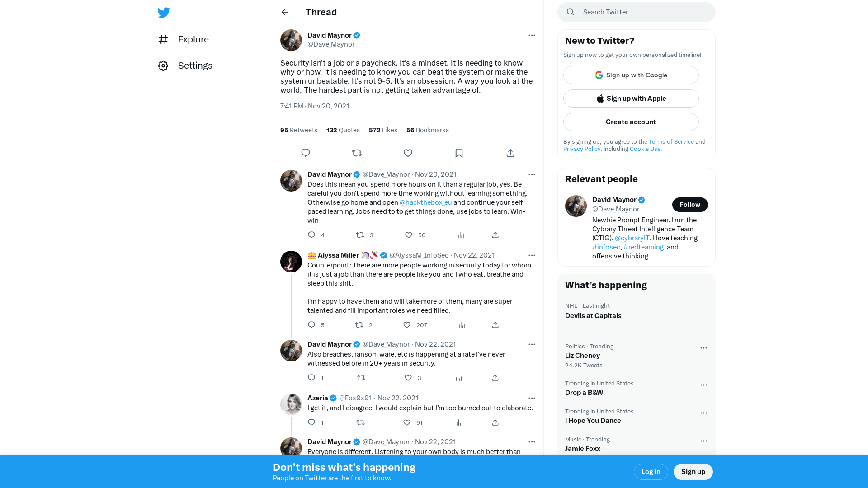
Task: View analytics on Alyssa Miller's reply
Action: click(x=462, y=325)
